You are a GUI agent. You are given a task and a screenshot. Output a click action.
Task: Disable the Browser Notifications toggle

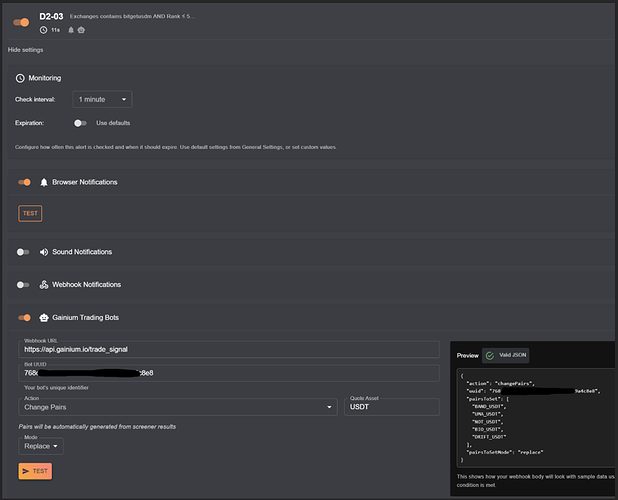(x=24, y=182)
